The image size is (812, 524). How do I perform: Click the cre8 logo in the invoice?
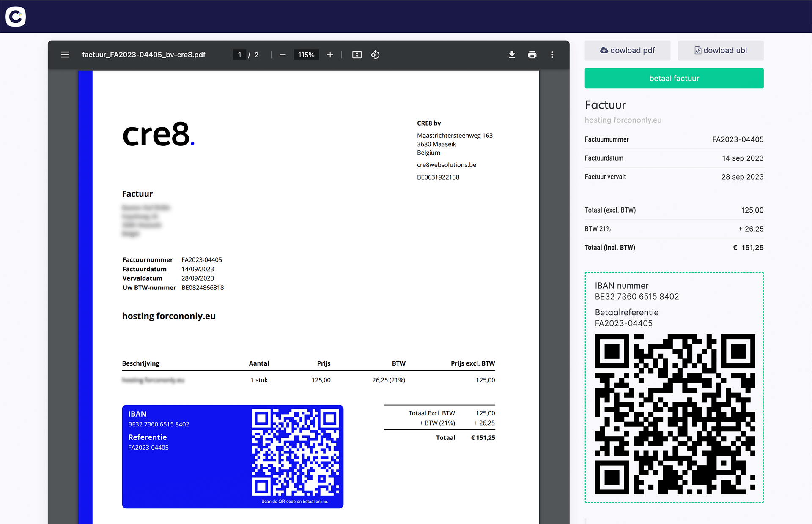tap(158, 134)
